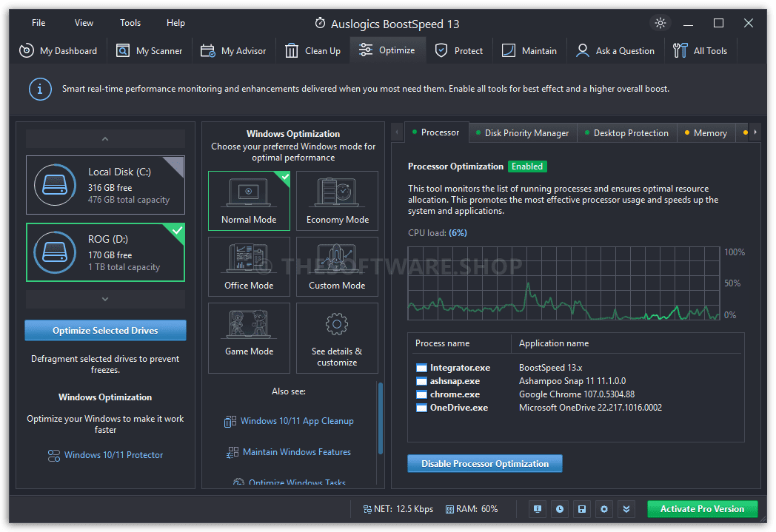Open Ask a Question
Image resolution: width=776 pixels, height=532 pixels.
[x=615, y=50]
